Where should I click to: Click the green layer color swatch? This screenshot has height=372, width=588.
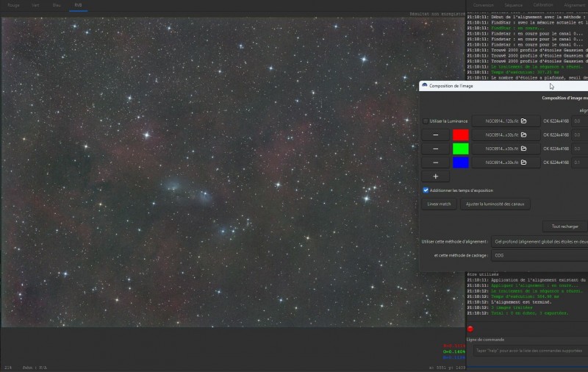point(461,149)
